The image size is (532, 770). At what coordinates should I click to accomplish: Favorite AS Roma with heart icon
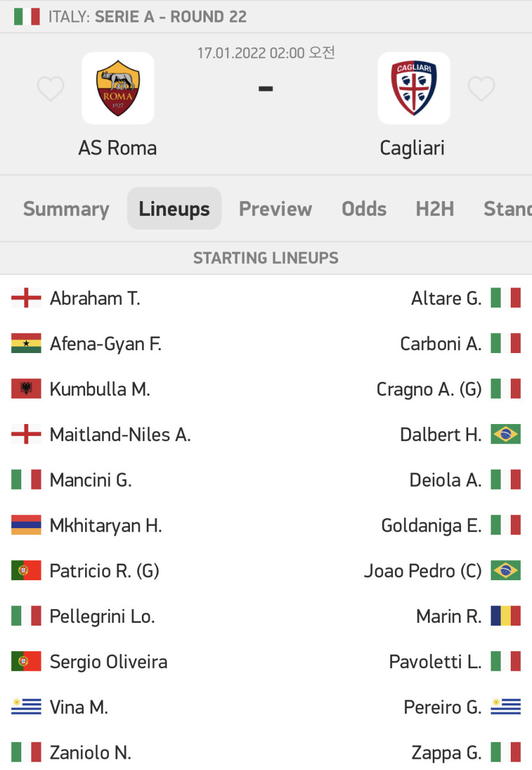[x=50, y=89]
